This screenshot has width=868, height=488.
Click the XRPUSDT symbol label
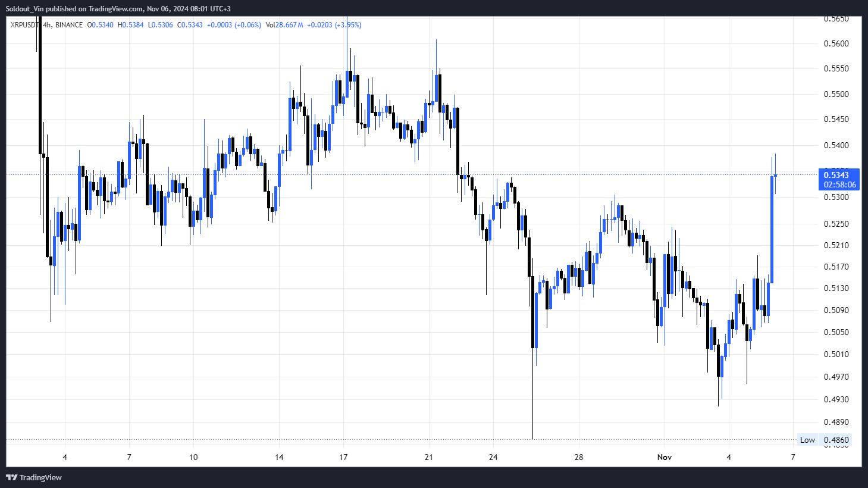[26, 25]
